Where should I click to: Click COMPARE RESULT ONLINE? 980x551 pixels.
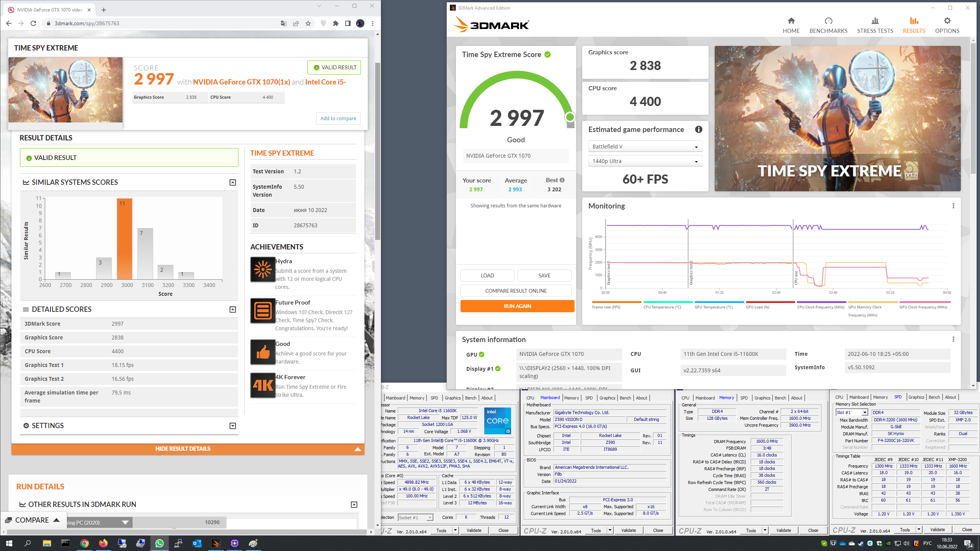516,291
